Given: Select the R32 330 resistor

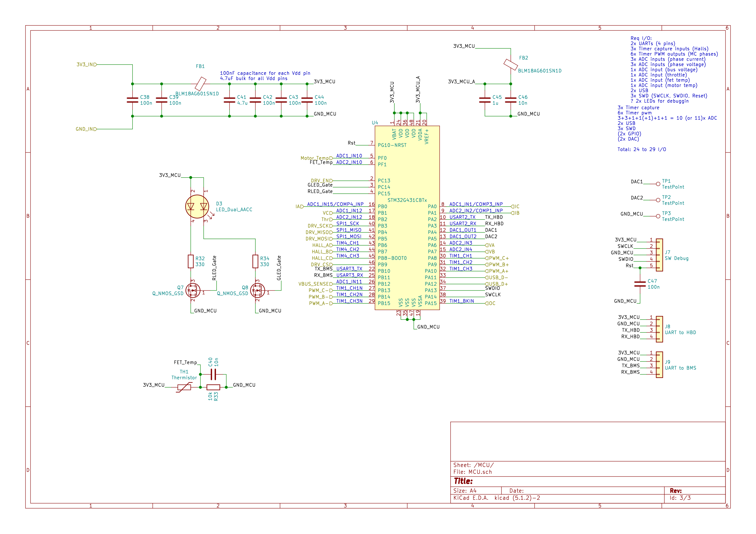Looking at the screenshot, I should point(191,262).
